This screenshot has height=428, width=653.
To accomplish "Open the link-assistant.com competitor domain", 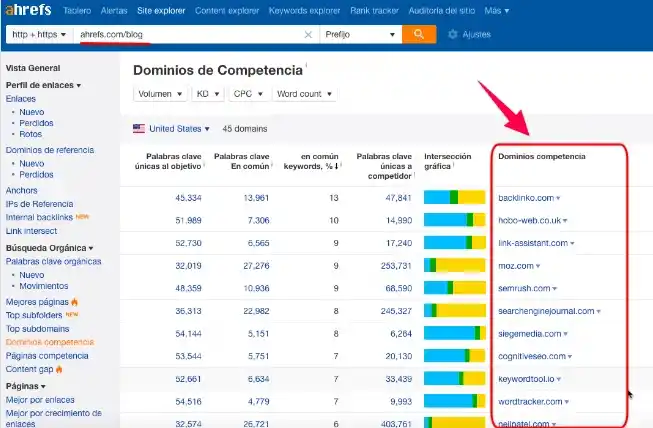I will pyautogui.click(x=533, y=243).
